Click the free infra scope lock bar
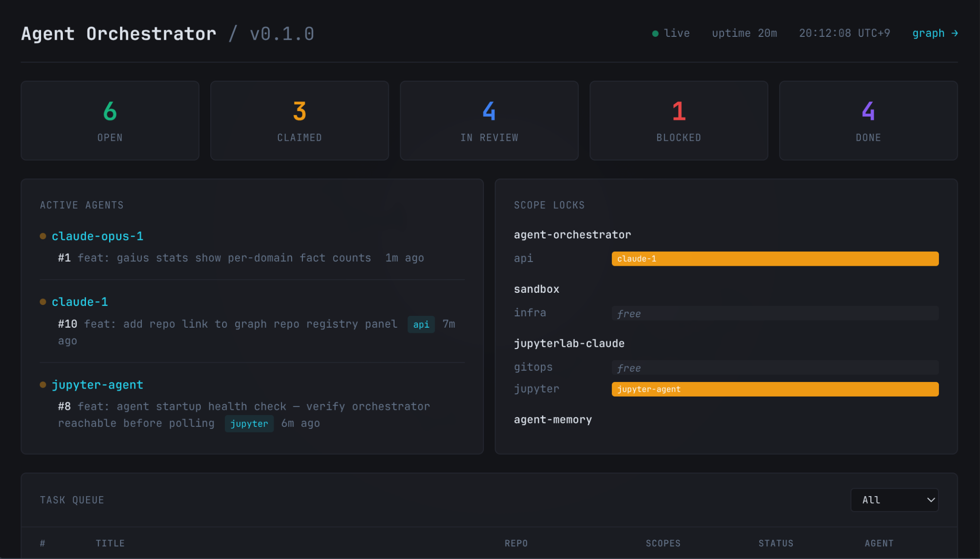980x559 pixels. tap(775, 313)
